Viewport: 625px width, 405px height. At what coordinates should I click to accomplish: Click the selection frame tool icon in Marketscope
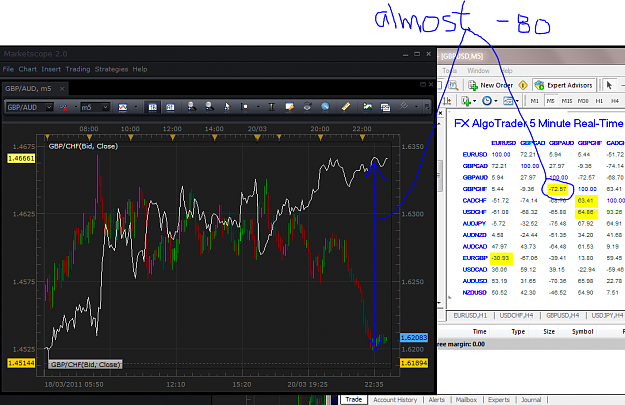245,106
